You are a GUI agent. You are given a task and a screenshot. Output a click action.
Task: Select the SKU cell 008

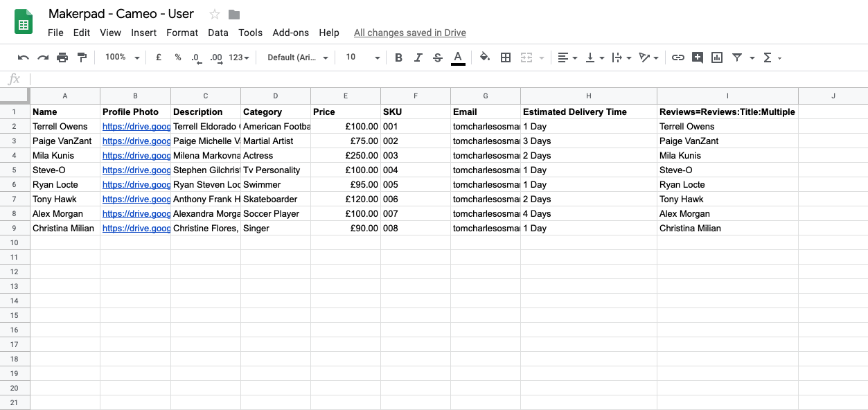(416, 228)
